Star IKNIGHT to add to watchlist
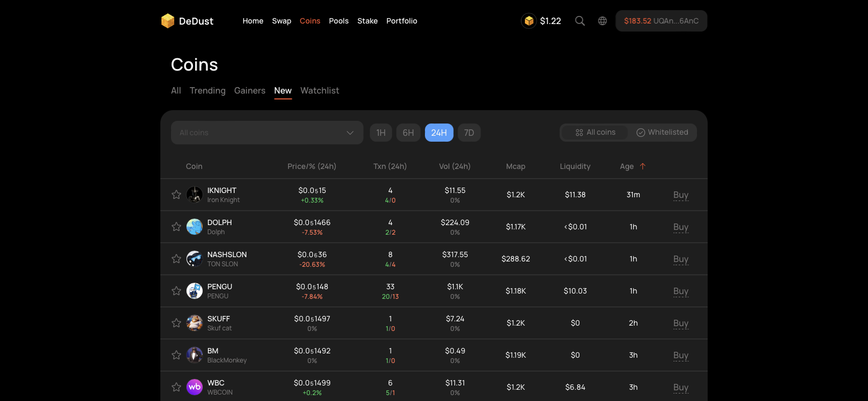Viewport: 868px width, 401px height. pos(176,195)
